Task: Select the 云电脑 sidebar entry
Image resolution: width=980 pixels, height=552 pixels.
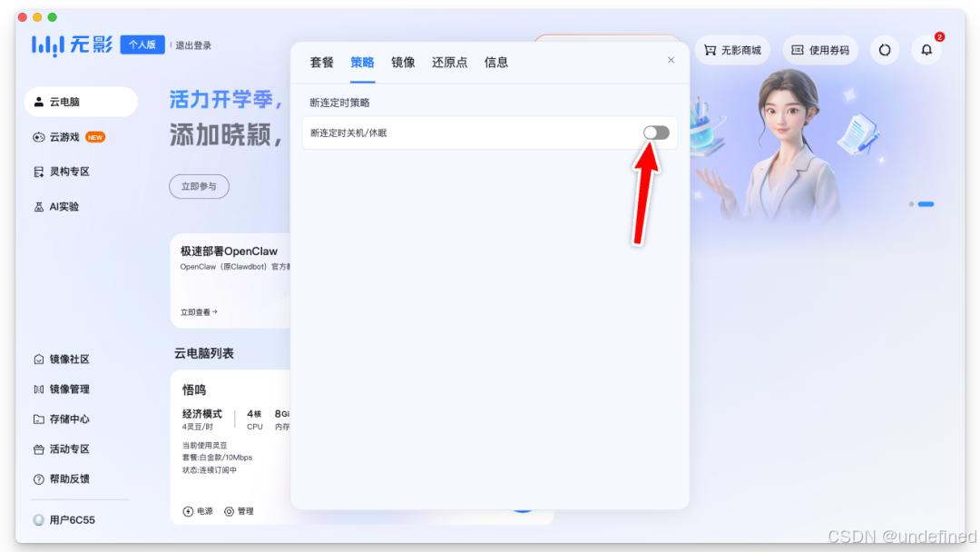Action: (x=70, y=102)
